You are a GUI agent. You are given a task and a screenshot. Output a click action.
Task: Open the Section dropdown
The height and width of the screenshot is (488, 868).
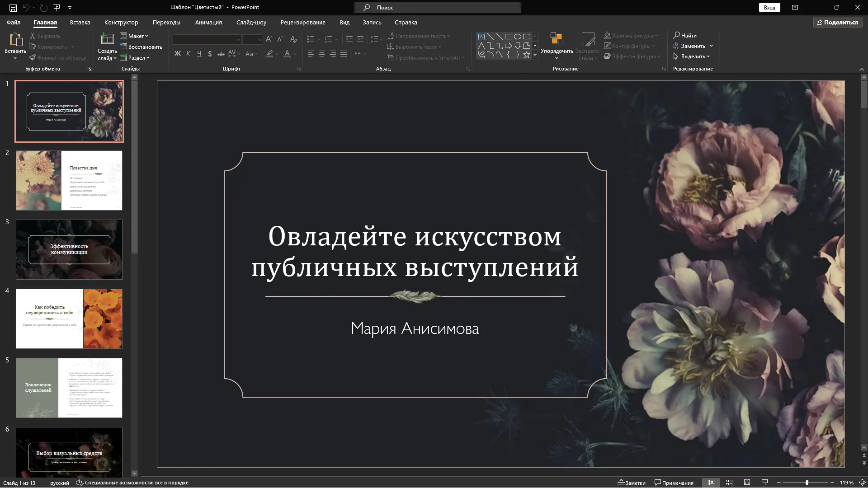[135, 58]
